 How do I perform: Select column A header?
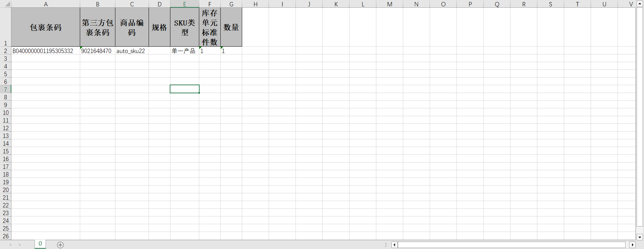pos(46,4)
